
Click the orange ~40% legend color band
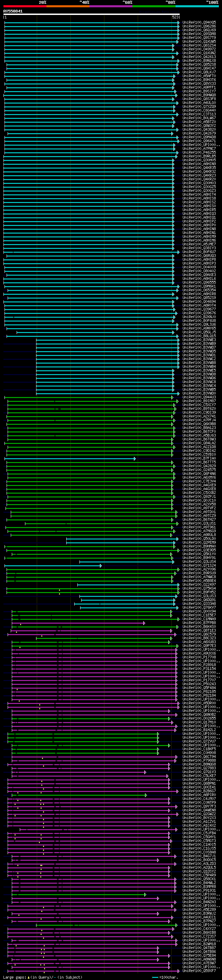(68, 6)
